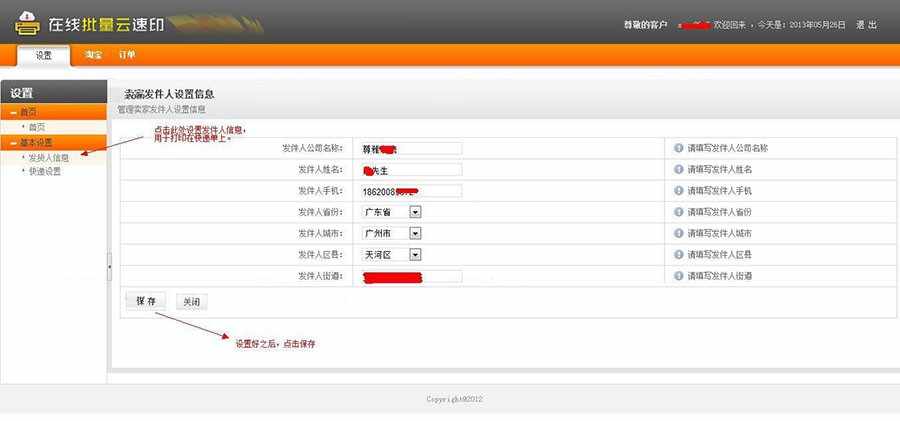Image resolution: width=900 pixels, height=421 pixels.
Task: Open 首页 item in sidebar tree
Action: (37, 127)
